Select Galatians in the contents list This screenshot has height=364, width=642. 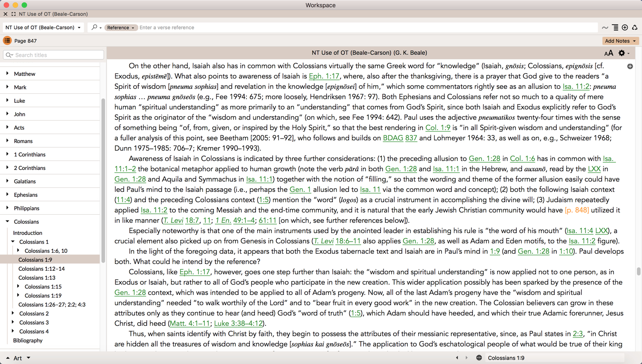tap(25, 181)
